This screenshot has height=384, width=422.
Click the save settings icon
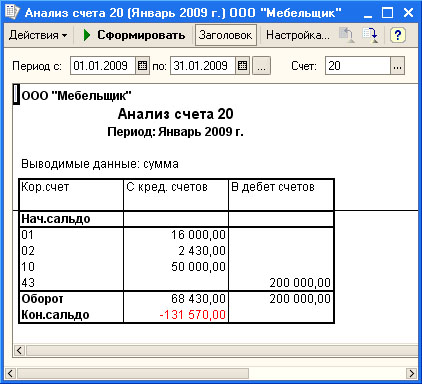pos(371,35)
